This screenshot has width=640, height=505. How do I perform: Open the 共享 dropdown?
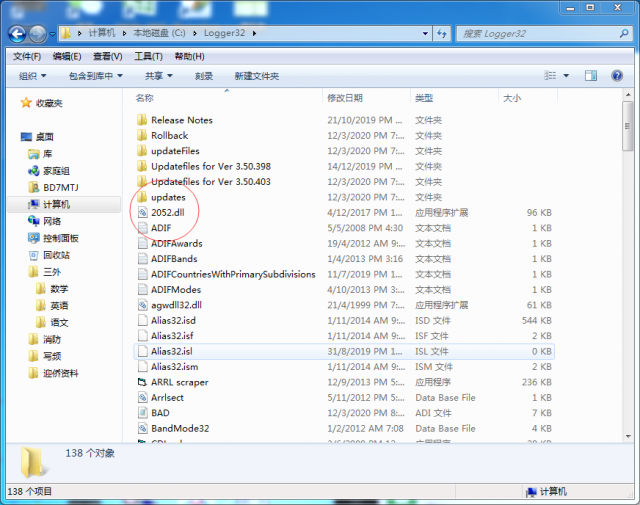(x=159, y=76)
